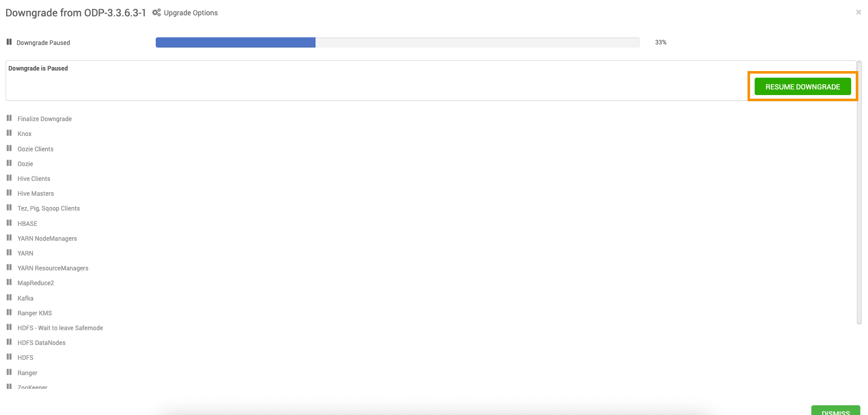This screenshot has height=415, width=868.
Task: Click the pause icon beside Kafka
Action: coord(9,297)
